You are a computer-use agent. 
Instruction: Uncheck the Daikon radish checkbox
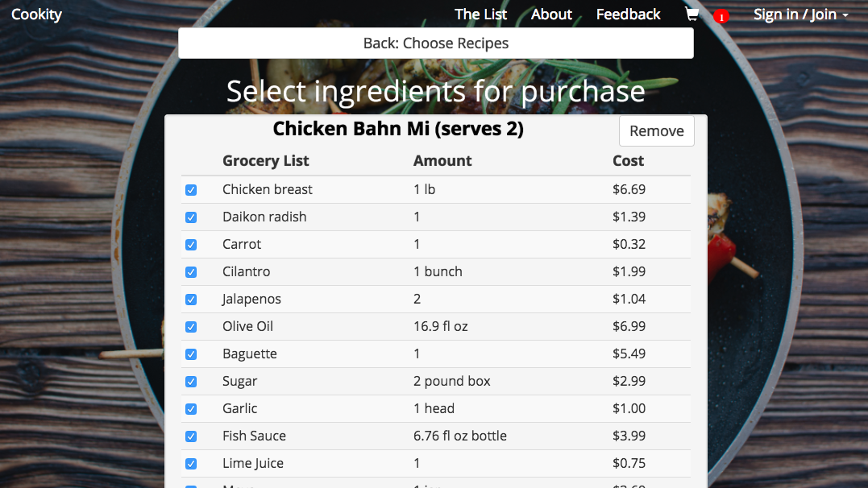[x=191, y=217]
